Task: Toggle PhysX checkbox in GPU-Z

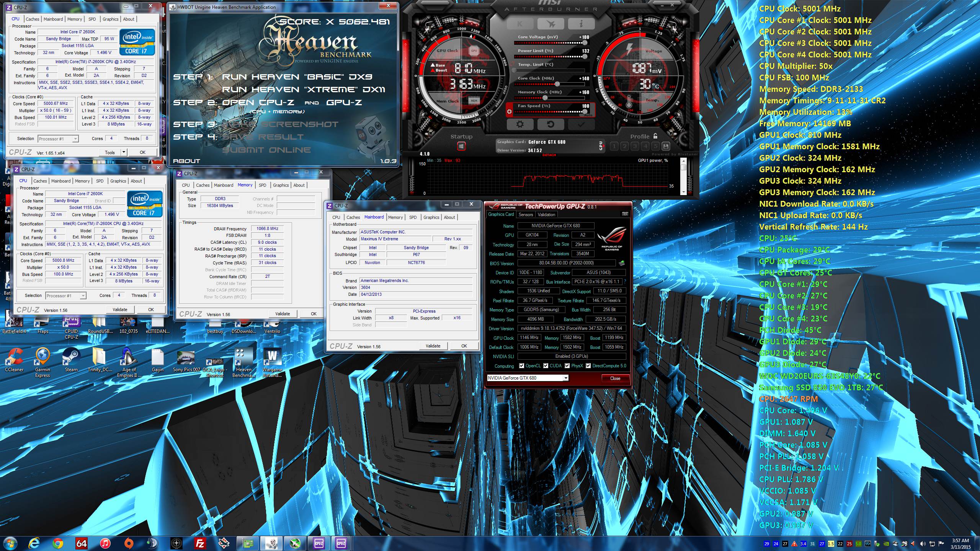Action: [567, 366]
